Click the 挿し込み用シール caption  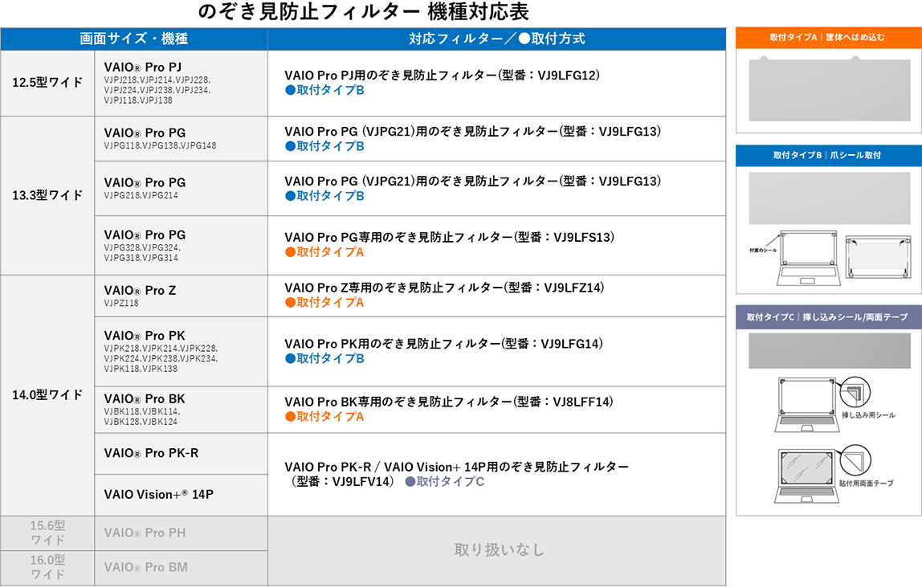(x=868, y=415)
